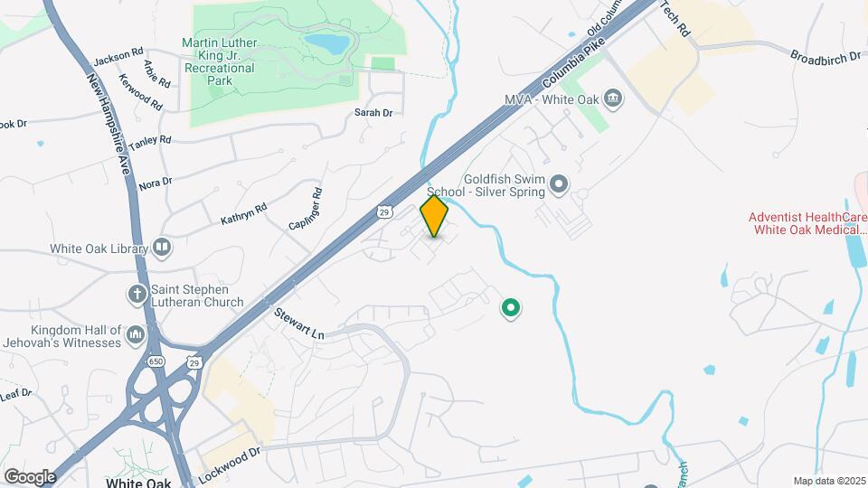Click the Saint Stephen Lutheran Church cross icon
This screenshot has width=868, height=488.
click(x=137, y=295)
